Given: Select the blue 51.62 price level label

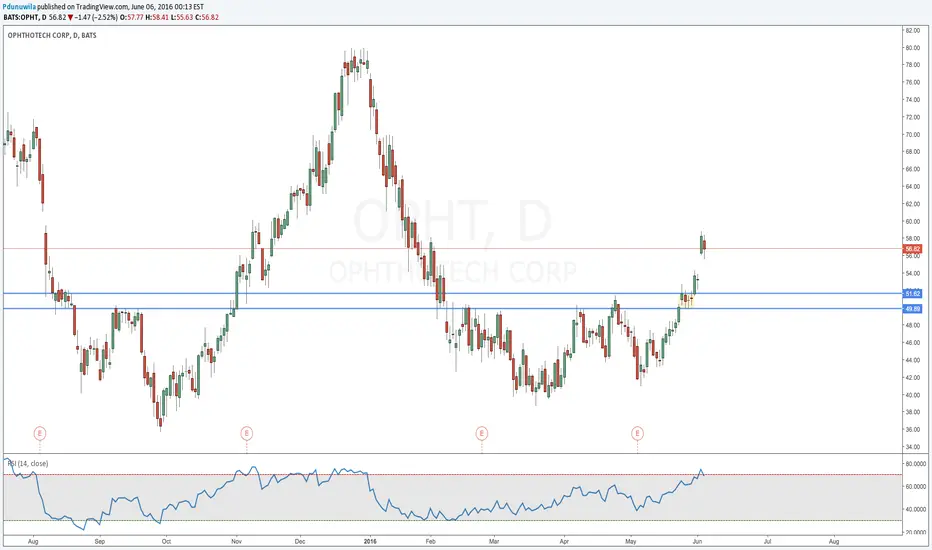Looking at the screenshot, I should [x=912, y=294].
